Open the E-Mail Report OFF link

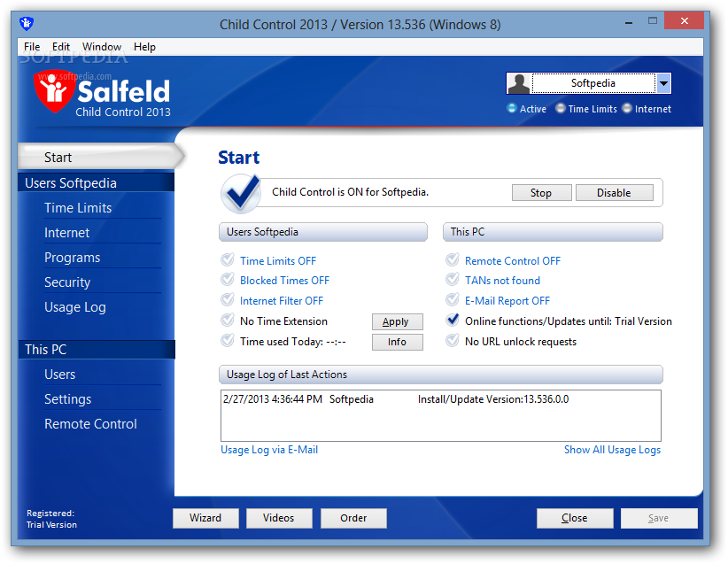[507, 301]
